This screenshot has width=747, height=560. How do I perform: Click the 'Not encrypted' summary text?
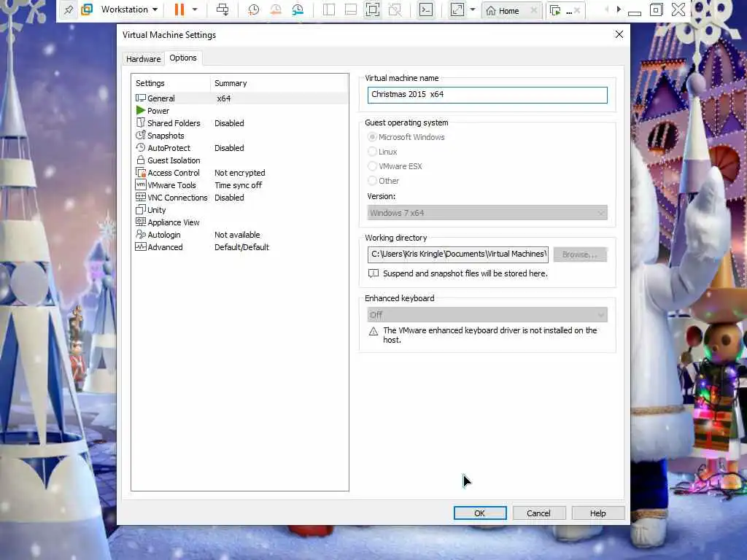coord(239,173)
